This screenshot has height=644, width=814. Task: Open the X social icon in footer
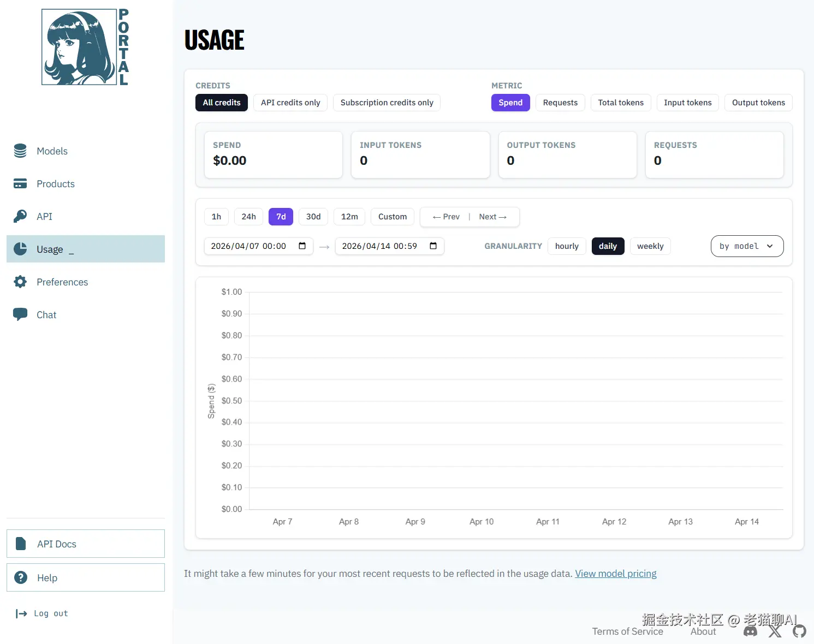[775, 631]
